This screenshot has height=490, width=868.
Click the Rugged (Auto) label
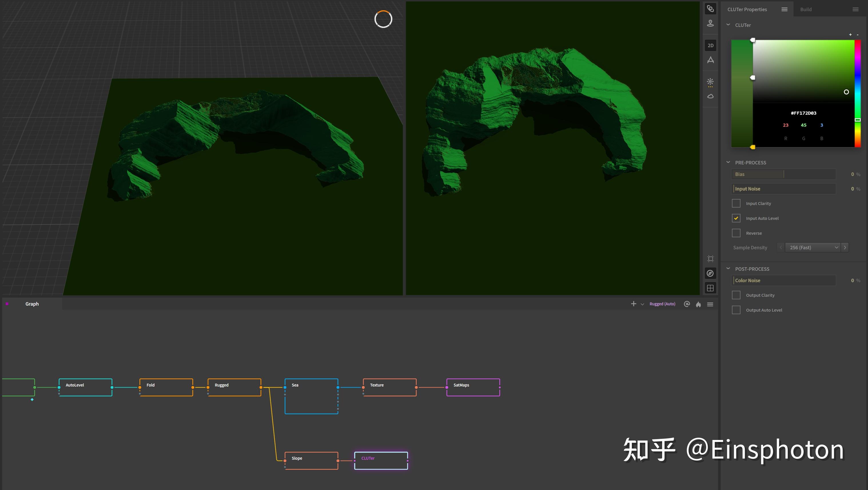662,304
